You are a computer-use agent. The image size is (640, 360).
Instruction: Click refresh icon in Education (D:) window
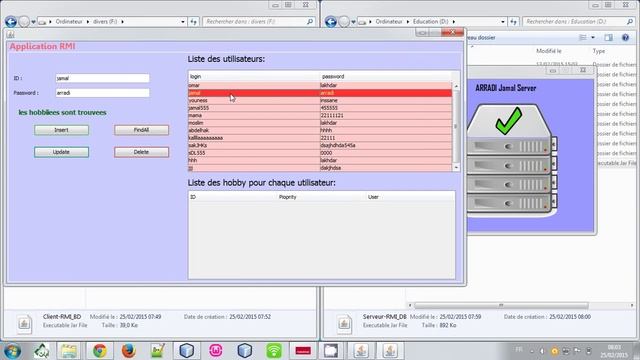pos(513,22)
